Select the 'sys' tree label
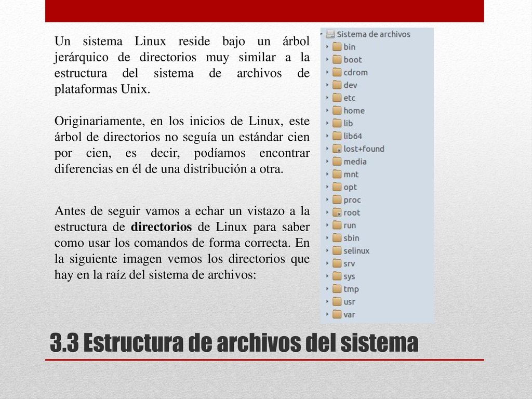This screenshot has height=399, width=532. point(350,276)
